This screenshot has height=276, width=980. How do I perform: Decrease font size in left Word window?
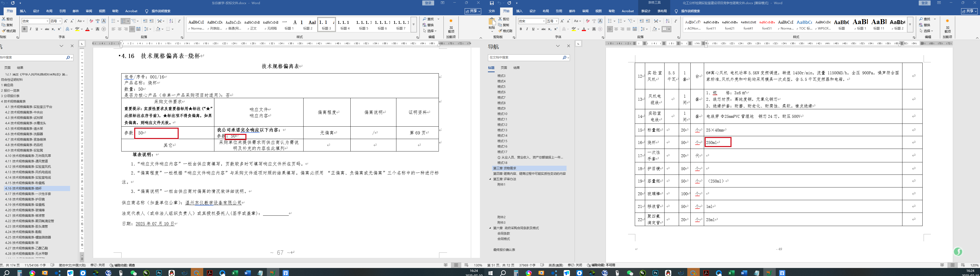pos(72,21)
